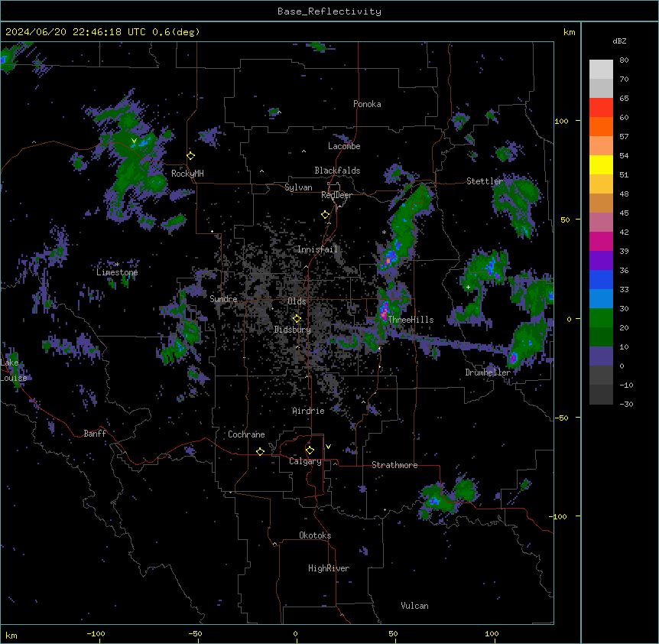Click the Stettler city label
Screen dimensions: 659x644
[x=485, y=181]
